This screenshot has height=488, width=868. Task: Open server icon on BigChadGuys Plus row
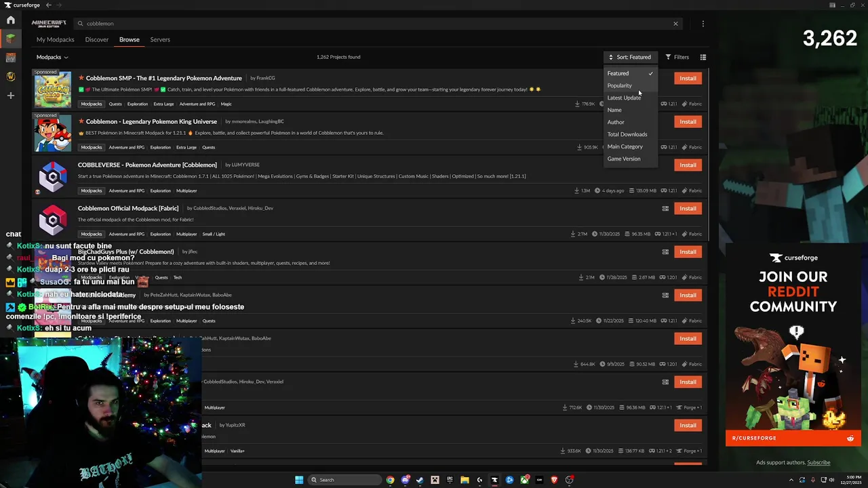pyautogui.click(x=665, y=251)
